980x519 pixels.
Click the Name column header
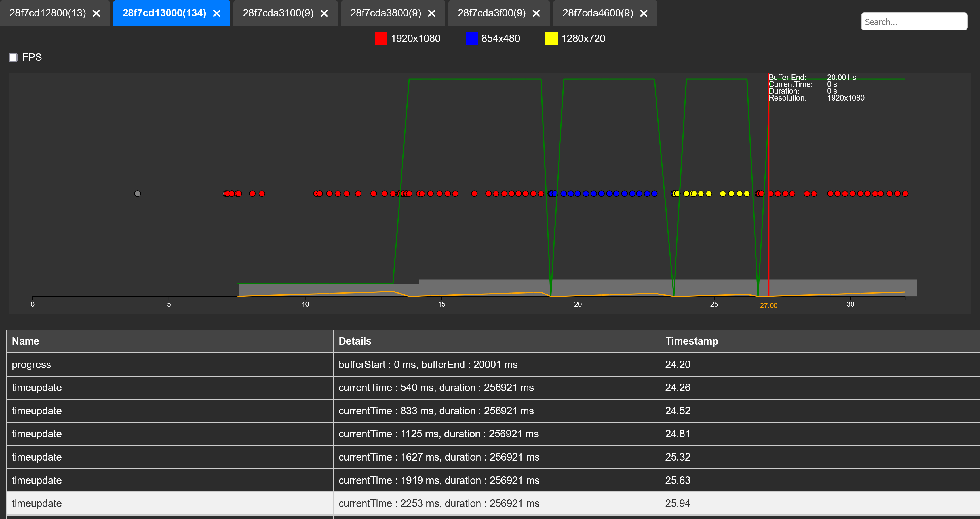click(26, 341)
